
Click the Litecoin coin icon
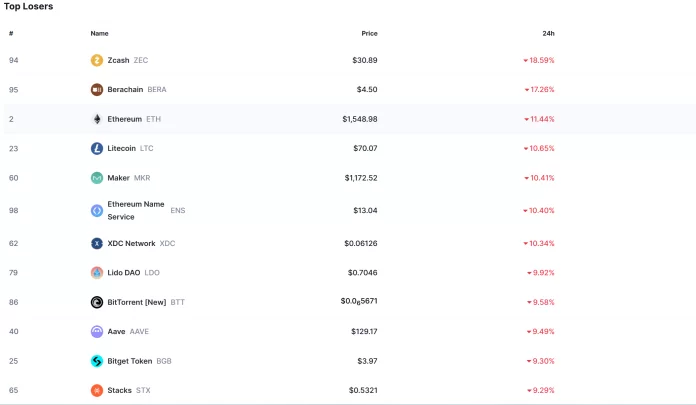[97, 148]
